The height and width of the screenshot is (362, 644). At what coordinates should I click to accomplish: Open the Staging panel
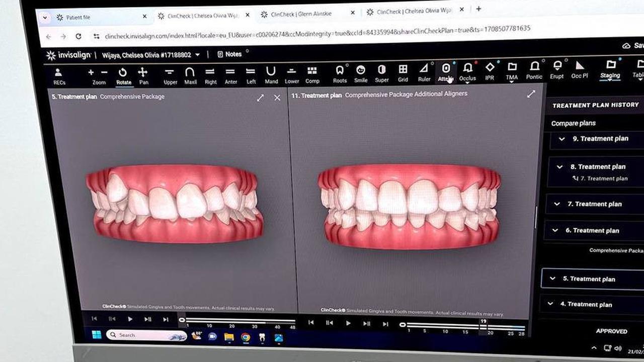click(610, 69)
